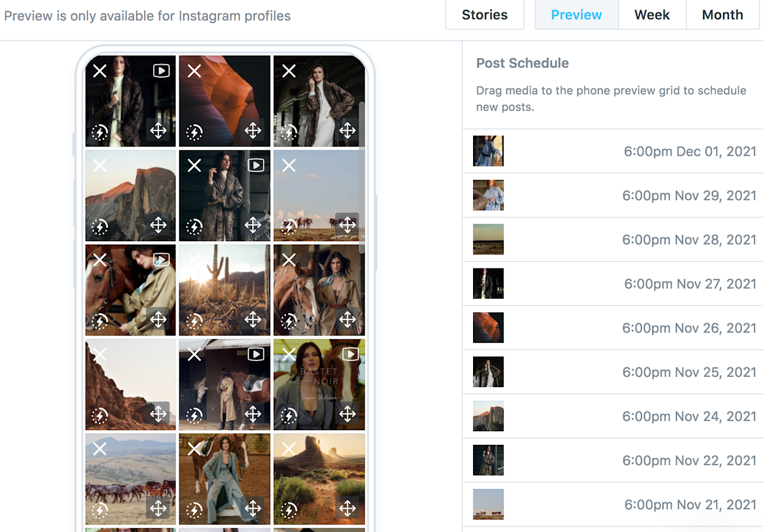Click auto-publish bolt icon on Bastet Noir post
Screen dimensions: 763x532
click(289, 416)
